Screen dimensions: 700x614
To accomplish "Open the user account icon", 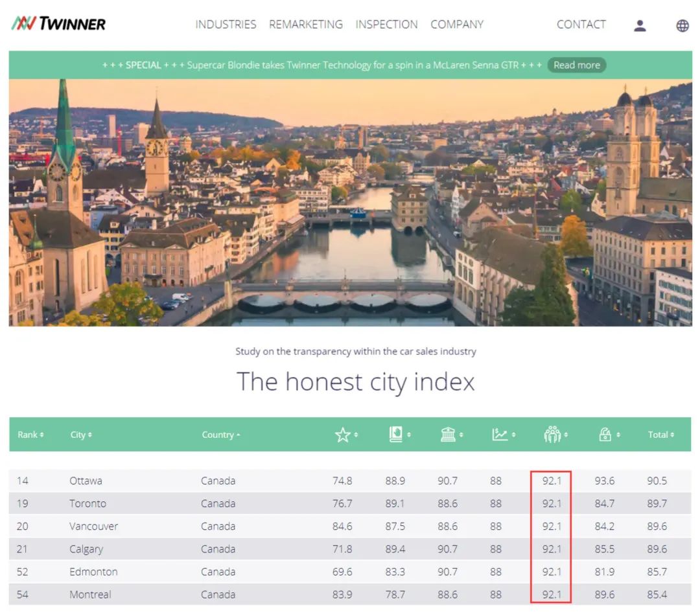I will tap(640, 25).
